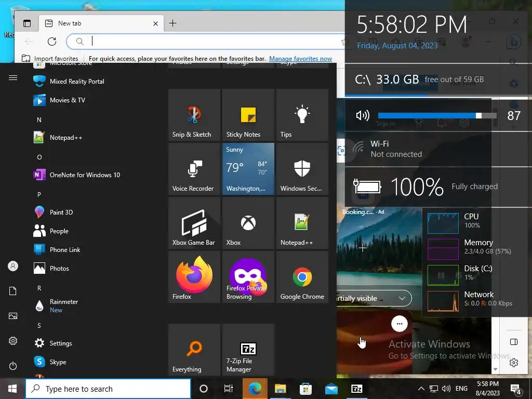Open the Xbox Game Bar tile

pyautogui.click(x=194, y=222)
